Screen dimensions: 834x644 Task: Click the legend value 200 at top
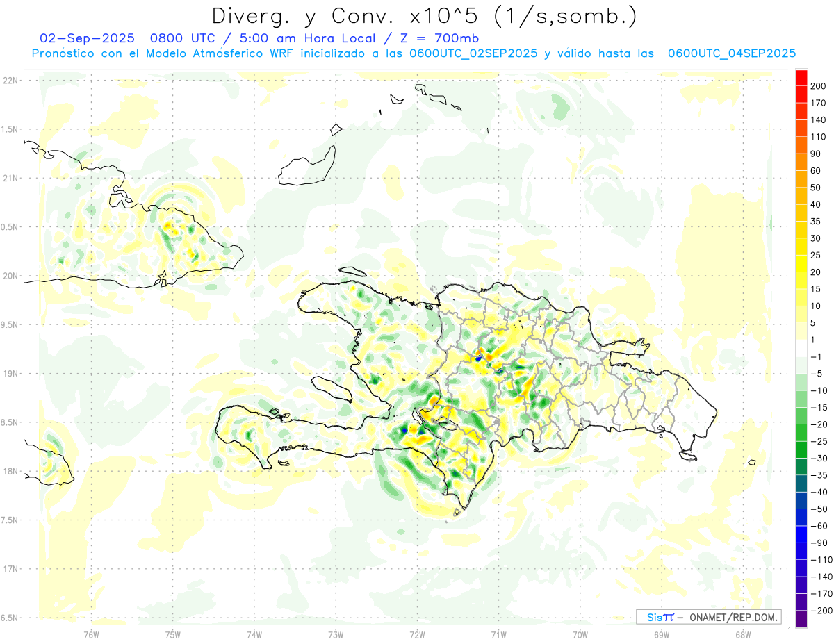coord(819,86)
